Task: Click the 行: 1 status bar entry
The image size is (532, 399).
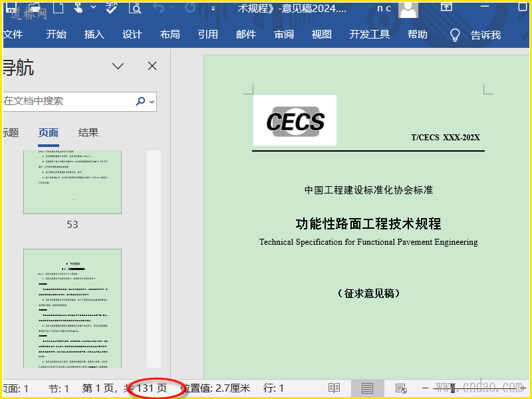Action: pyautogui.click(x=273, y=388)
